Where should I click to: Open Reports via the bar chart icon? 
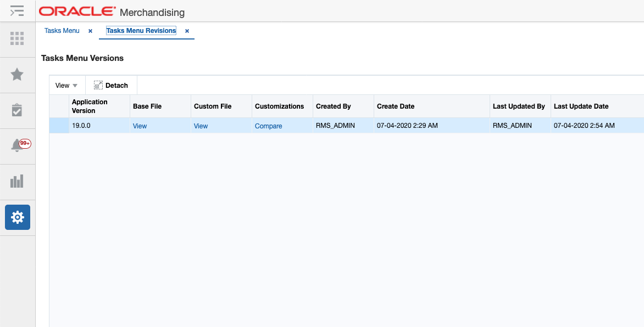click(x=17, y=181)
